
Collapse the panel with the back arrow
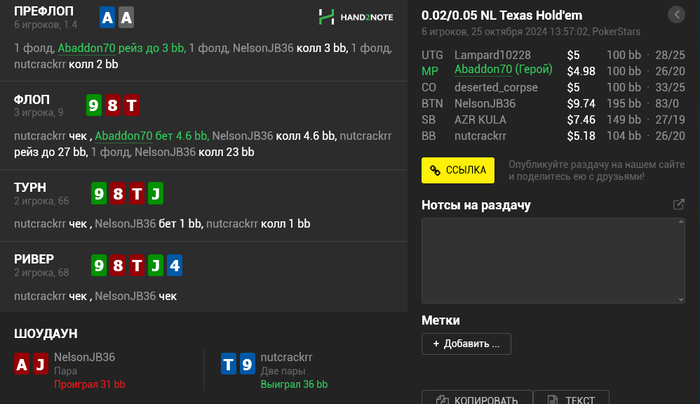[x=677, y=15]
